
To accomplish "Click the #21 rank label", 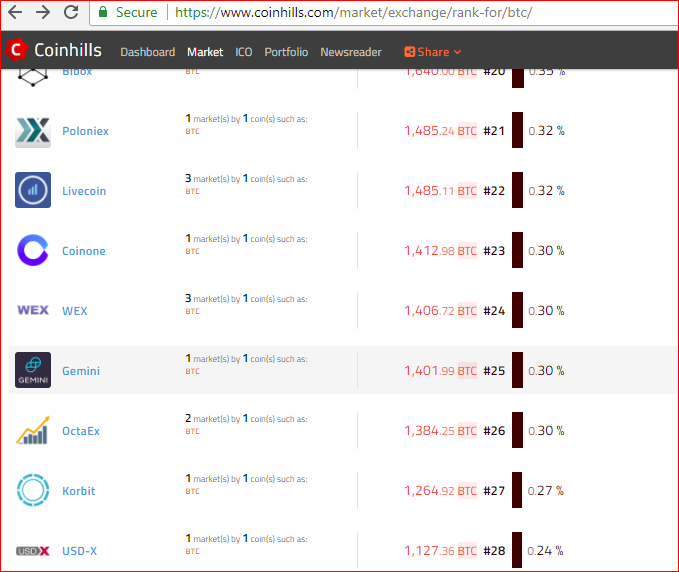I will (494, 130).
